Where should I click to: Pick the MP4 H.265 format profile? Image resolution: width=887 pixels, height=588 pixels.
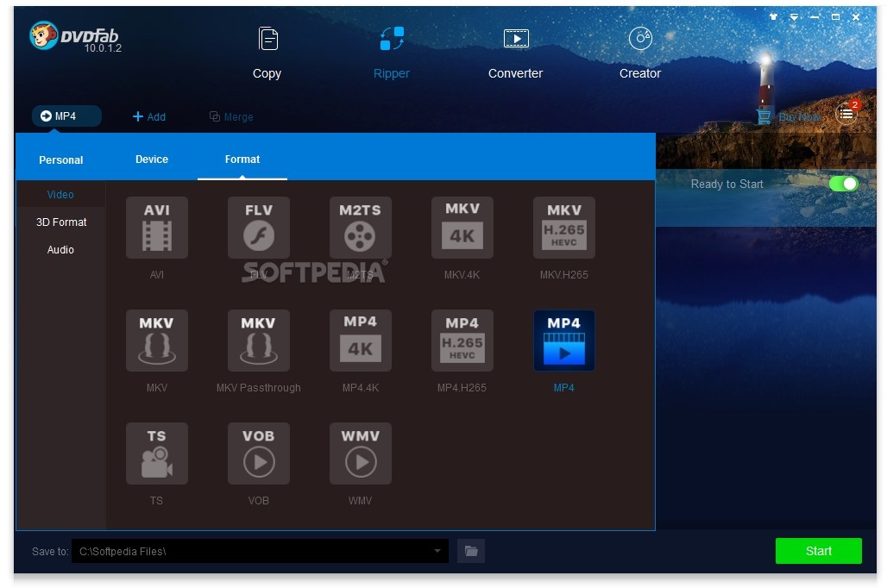tap(462, 341)
